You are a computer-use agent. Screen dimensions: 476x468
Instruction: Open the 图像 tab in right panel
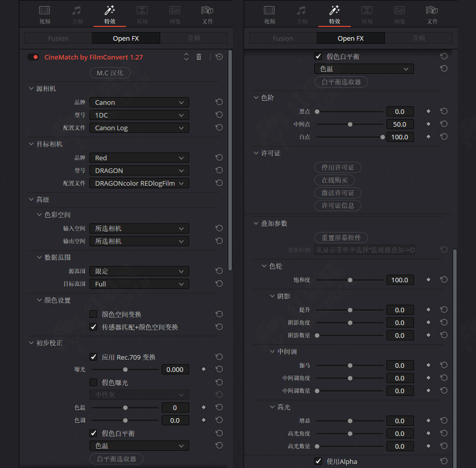400,15
